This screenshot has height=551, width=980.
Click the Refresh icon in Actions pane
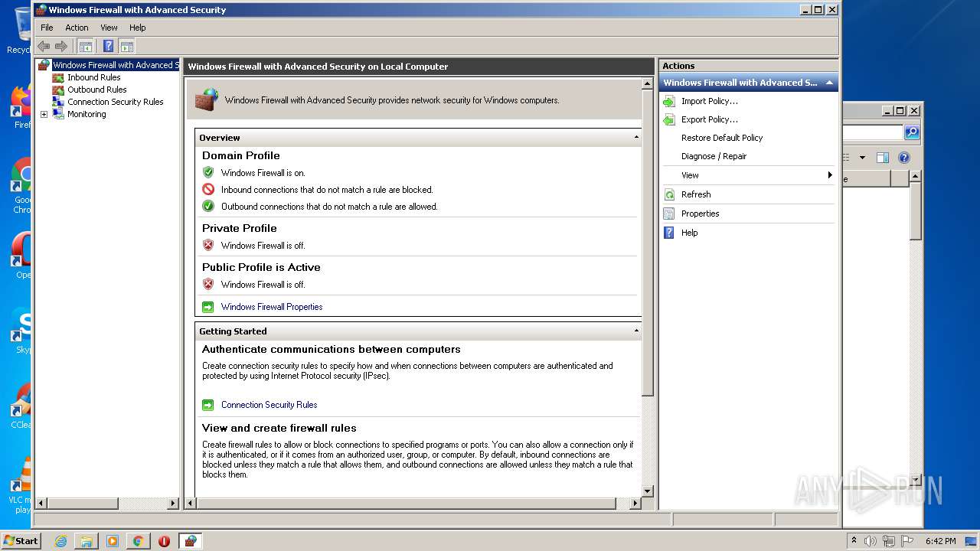(668, 194)
